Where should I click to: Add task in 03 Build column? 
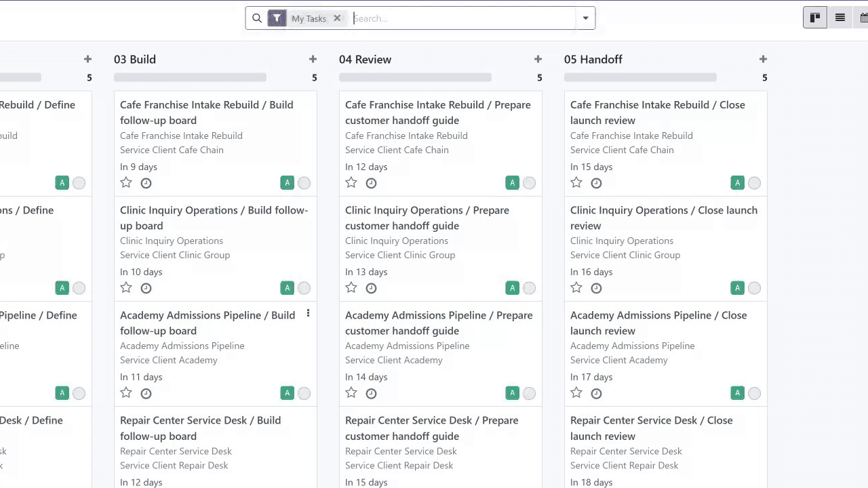click(313, 60)
